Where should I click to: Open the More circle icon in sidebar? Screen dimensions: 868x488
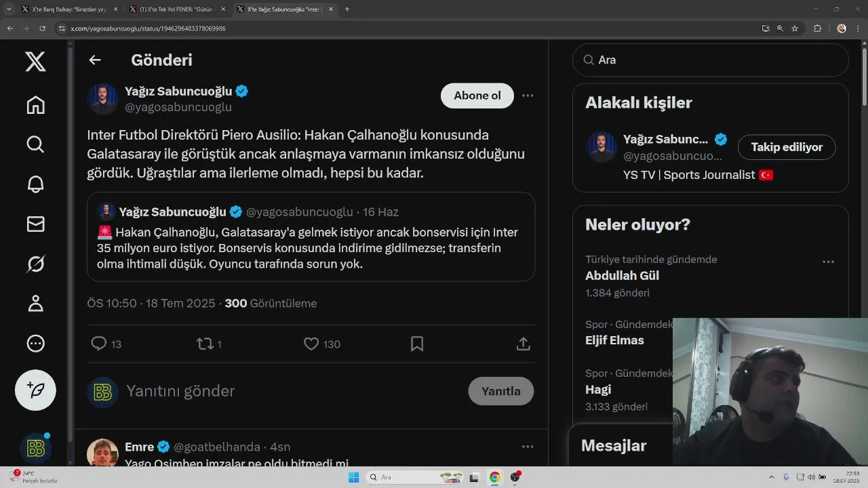[x=35, y=344]
